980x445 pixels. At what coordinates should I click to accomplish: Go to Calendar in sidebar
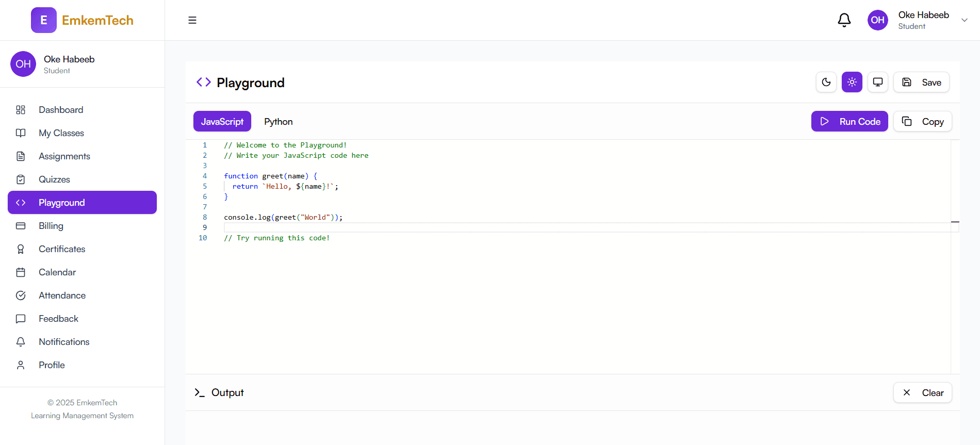coord(57,272)
